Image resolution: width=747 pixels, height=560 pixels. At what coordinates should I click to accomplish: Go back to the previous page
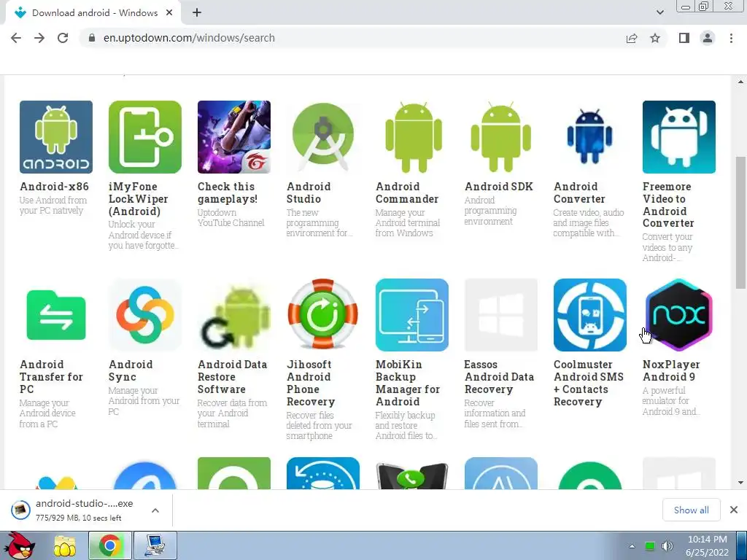pos(16,38)
